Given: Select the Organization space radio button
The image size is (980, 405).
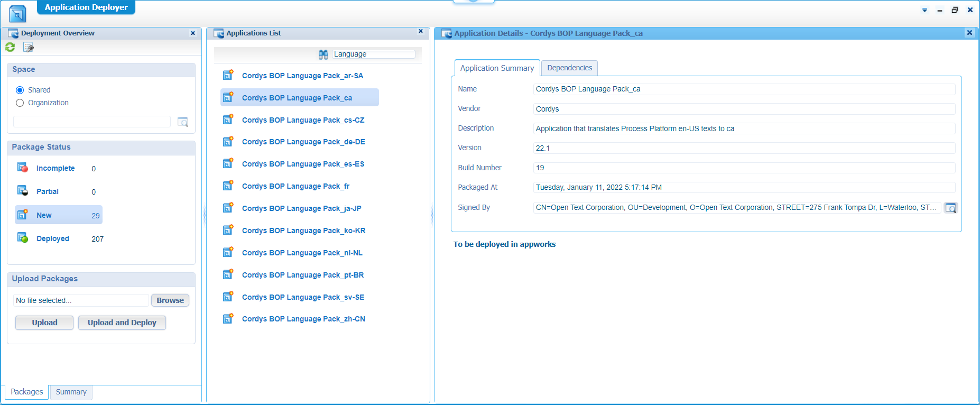Looking at the screenshot, I should pos(20,103).
